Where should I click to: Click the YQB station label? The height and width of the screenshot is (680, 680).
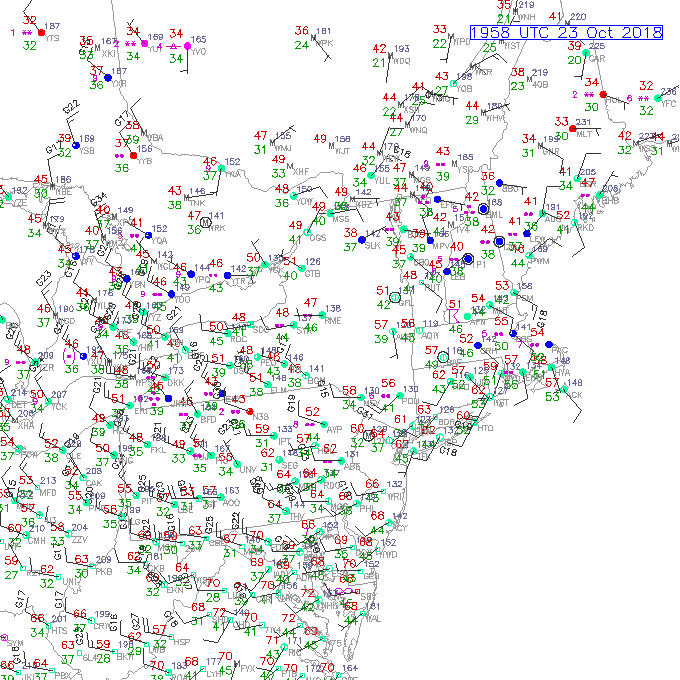tap(464, 88)
